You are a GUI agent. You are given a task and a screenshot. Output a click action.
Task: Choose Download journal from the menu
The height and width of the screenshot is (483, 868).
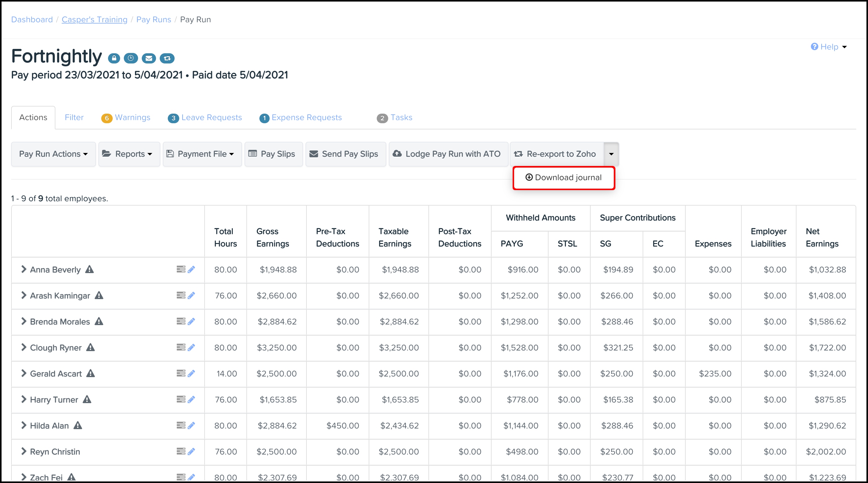pos(564,178)
